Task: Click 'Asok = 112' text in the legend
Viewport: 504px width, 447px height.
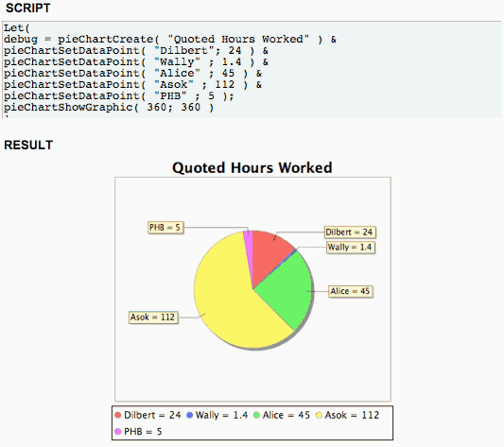Action: coord(352,415)
